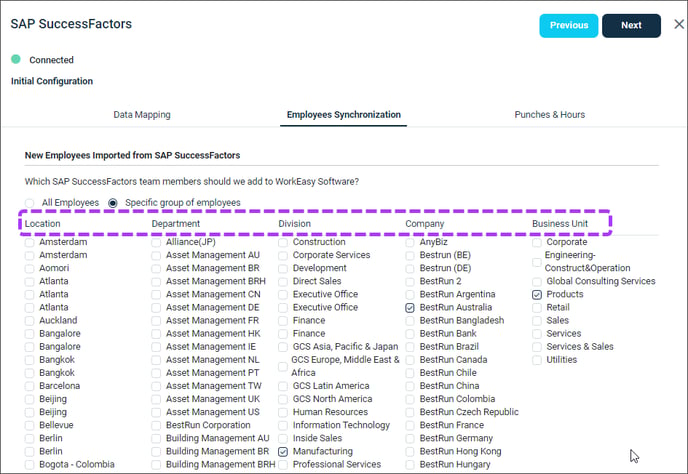Enable the BestRun Bank checkbox

pos(410,334)
